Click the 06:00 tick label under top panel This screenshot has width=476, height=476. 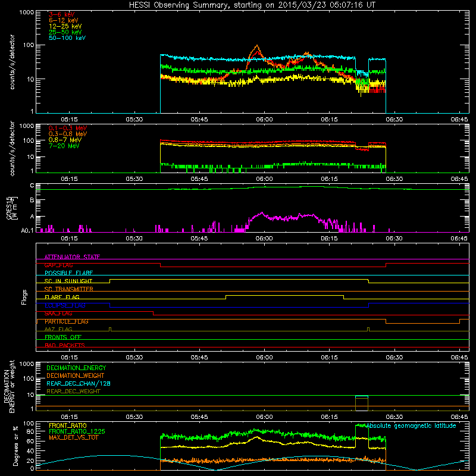264,120
